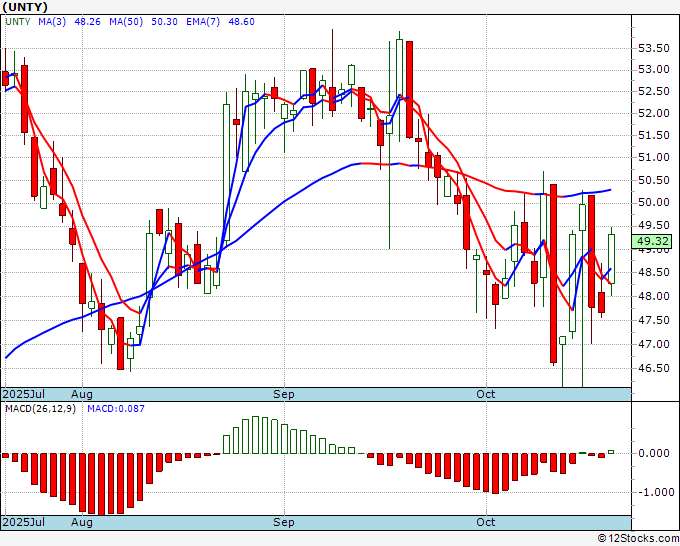Image resolution: width=680 pixels, height=546 pixels.
Task: Click the EMA(7) value 48.60
Action: pos(242,22)
